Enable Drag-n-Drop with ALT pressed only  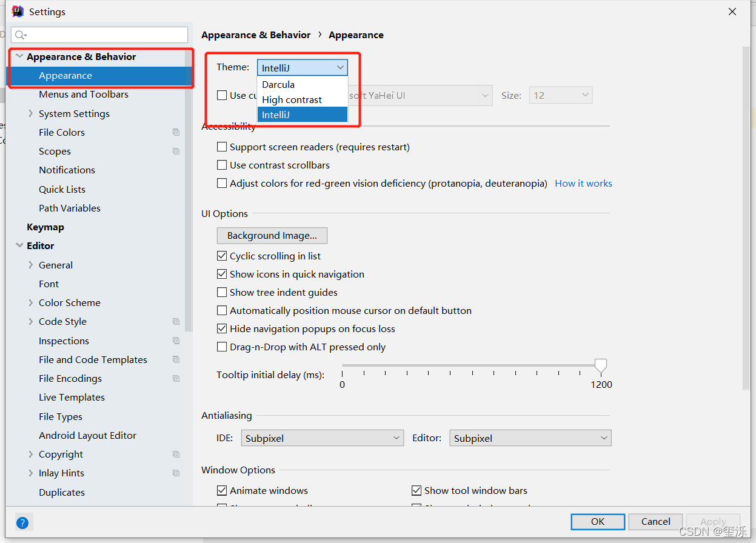click(x=222, y=347)
